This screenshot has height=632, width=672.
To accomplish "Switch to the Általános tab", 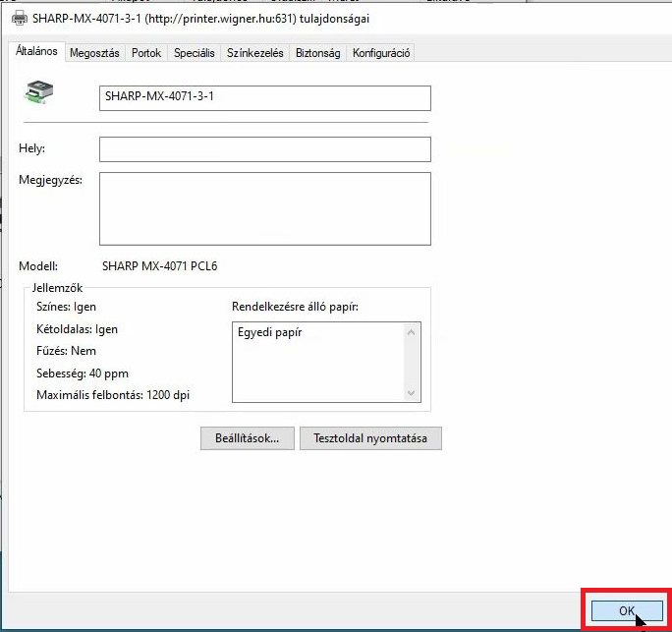I will click(37, 51).
